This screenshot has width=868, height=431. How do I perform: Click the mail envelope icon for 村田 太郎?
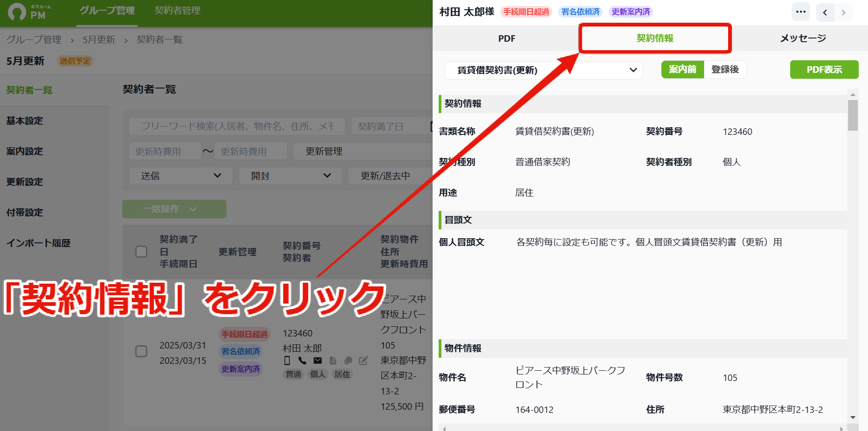[318, 361]
